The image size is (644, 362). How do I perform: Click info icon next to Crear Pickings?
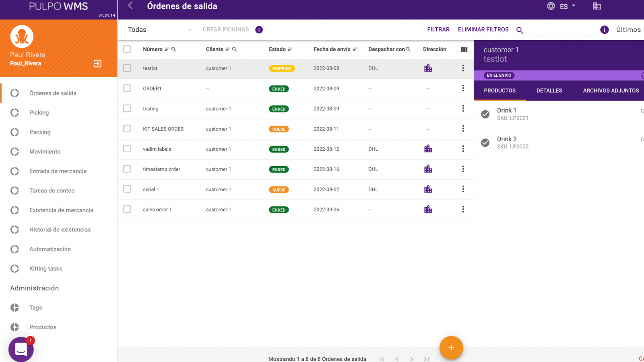[x=259, y=30]
